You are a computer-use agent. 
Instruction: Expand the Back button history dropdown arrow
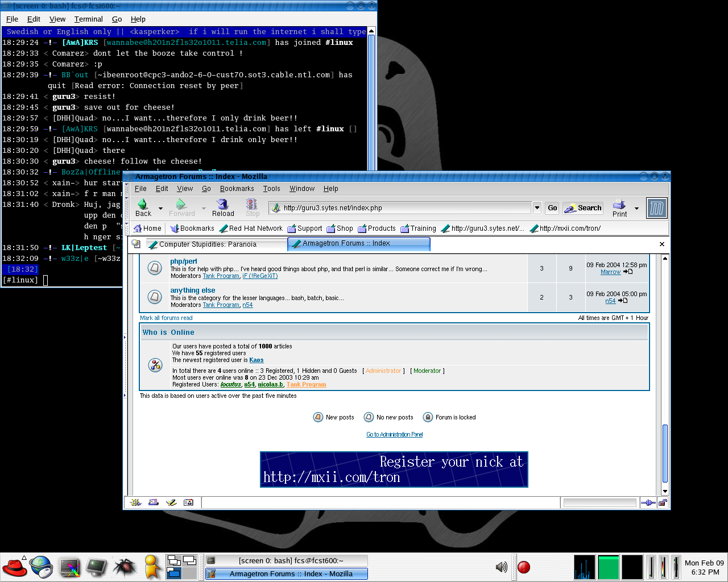tap(160, 209)
